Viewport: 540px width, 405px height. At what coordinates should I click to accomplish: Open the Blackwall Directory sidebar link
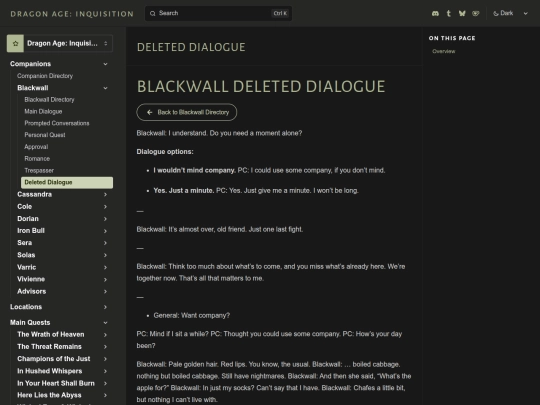49,100
